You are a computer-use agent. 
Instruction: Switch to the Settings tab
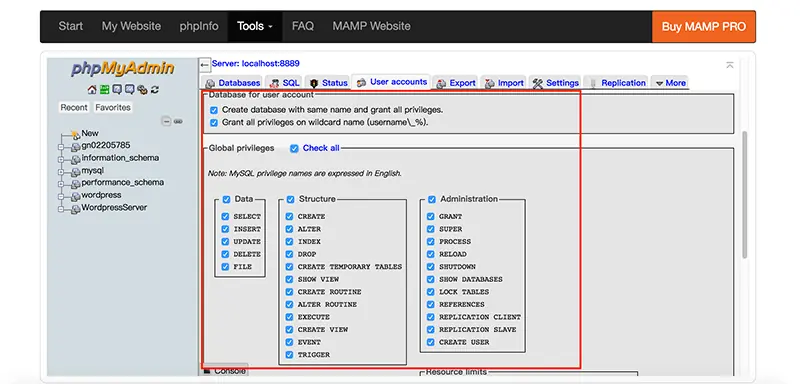click(556, 83)
